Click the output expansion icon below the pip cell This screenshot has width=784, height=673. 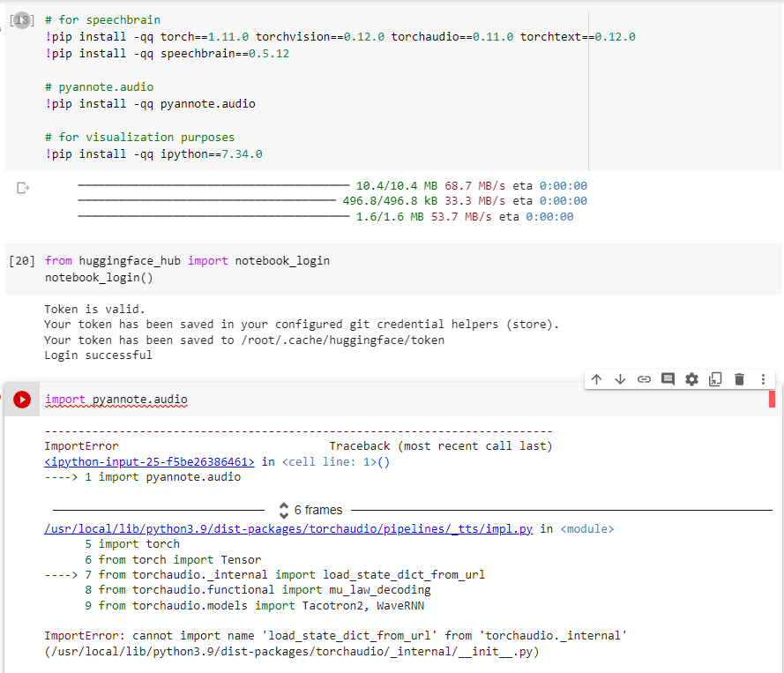pos(23,187)
